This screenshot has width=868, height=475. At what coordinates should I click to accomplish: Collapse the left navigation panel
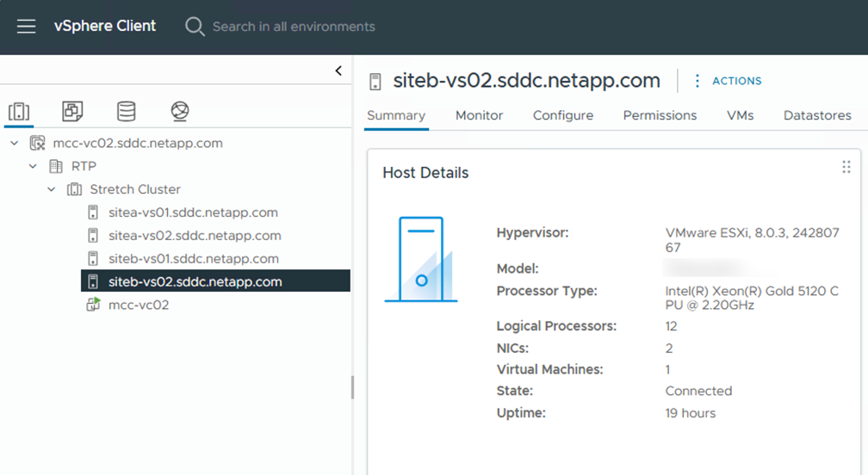pos(338,71)
